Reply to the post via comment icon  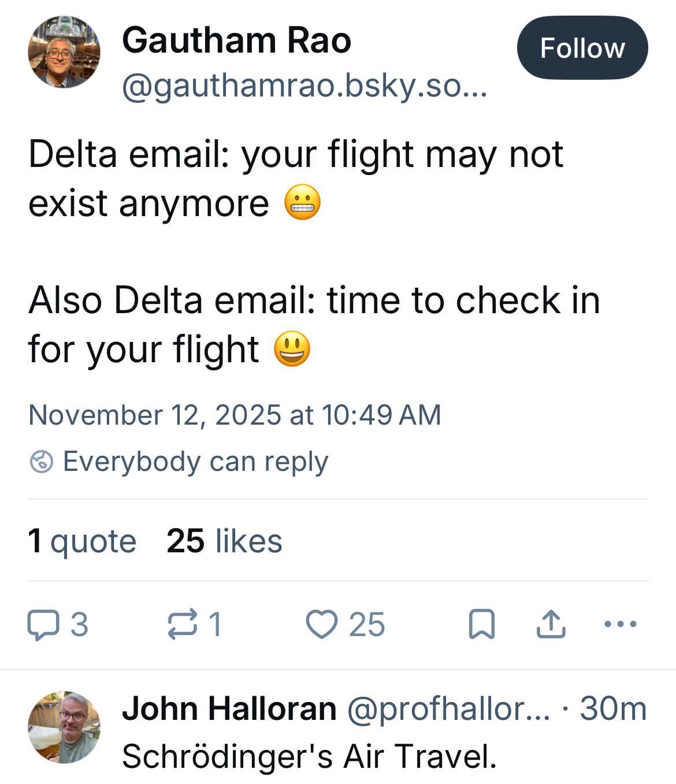coord(43,625)
